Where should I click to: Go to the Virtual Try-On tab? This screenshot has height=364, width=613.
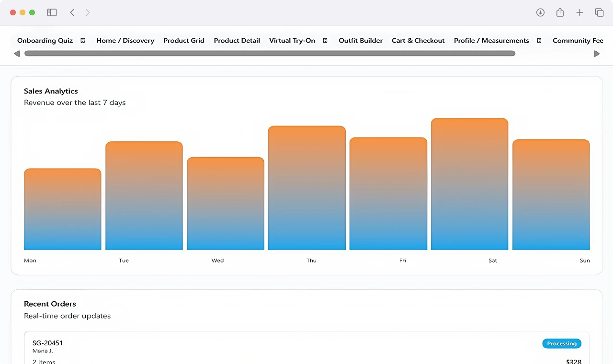click(292, 41)
